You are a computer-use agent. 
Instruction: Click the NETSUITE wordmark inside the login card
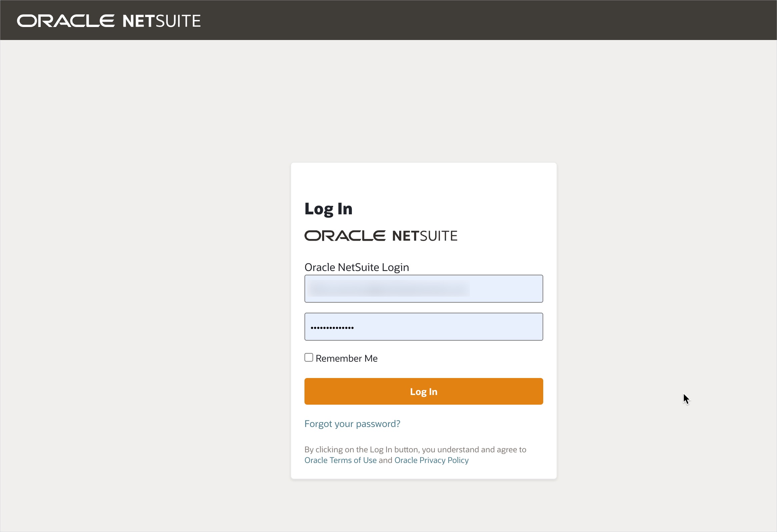pyautogui.click(x=425, y=236)
